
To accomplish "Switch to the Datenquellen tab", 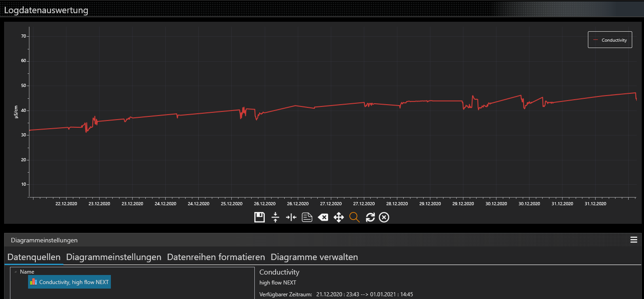I will tap(34, 257).
